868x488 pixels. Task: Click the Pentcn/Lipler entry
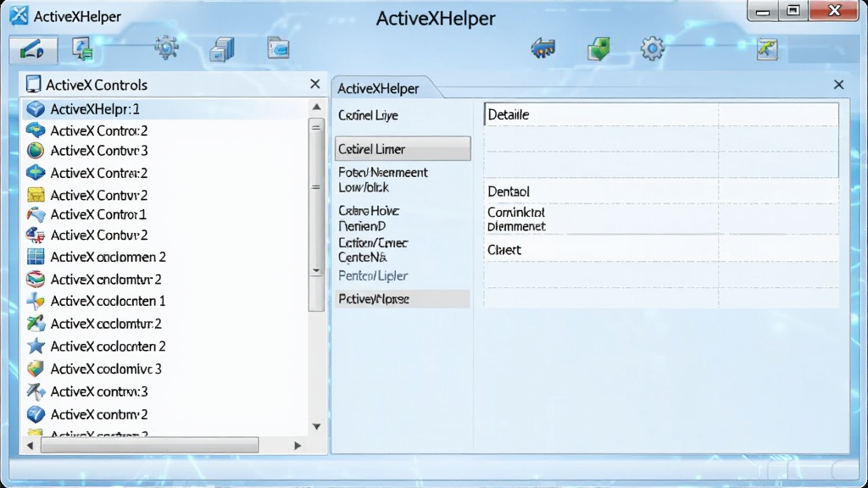[373, 275]
